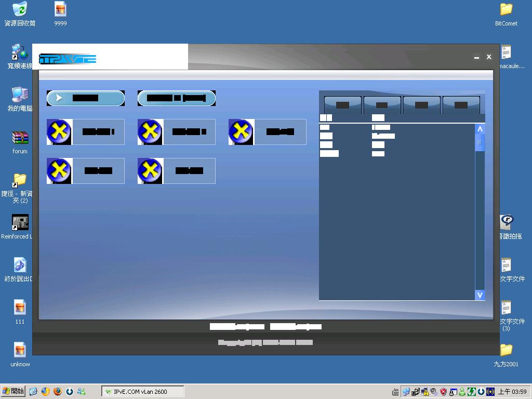532x399 pixels.
Task: Click the third X button in the top row
Action: (x=268, y=131)
